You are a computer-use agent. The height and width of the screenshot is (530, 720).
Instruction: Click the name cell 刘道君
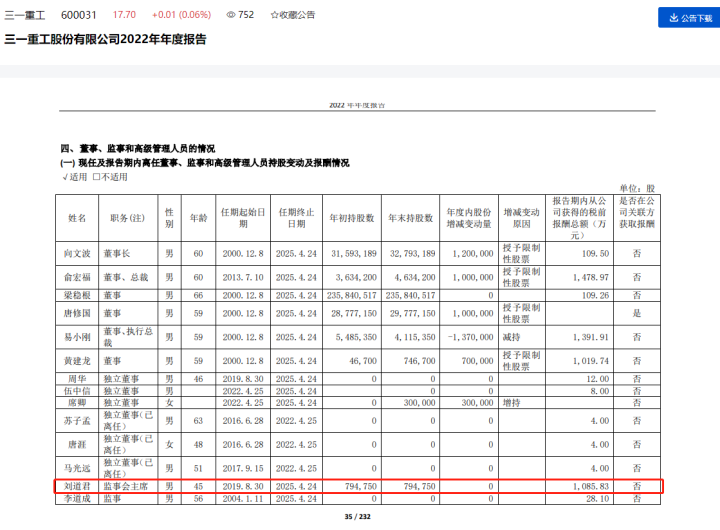click(x=77, y=486)
